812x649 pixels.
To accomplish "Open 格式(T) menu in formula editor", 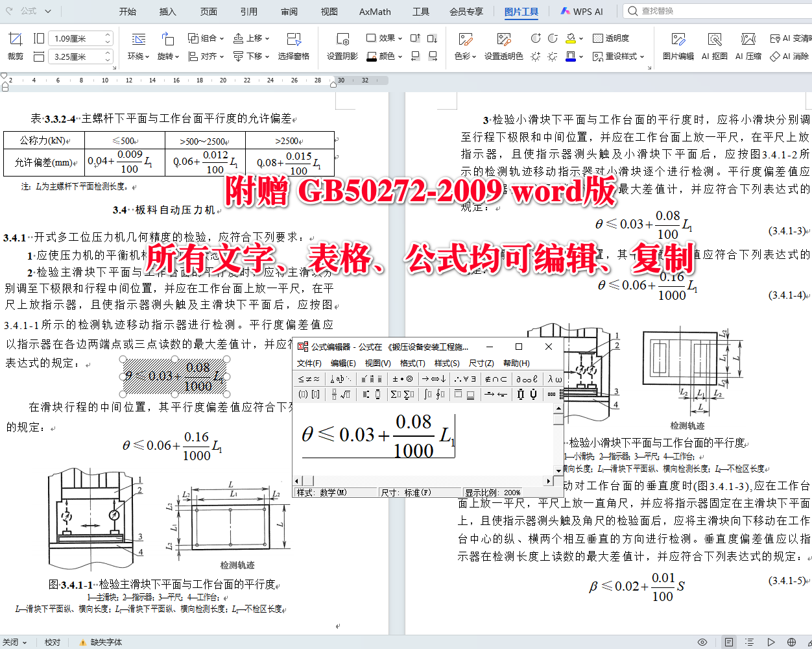I will pyautogui.click(x=412, y=363).
